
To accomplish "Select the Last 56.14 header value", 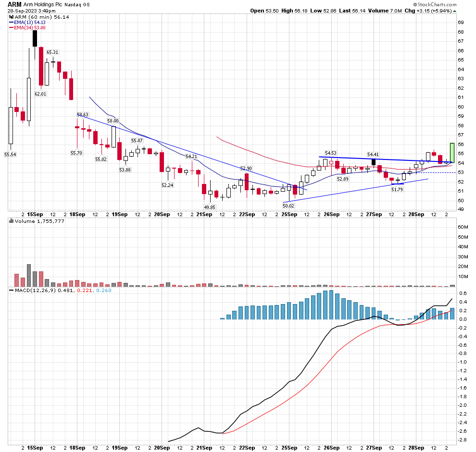I will [352, 11].
